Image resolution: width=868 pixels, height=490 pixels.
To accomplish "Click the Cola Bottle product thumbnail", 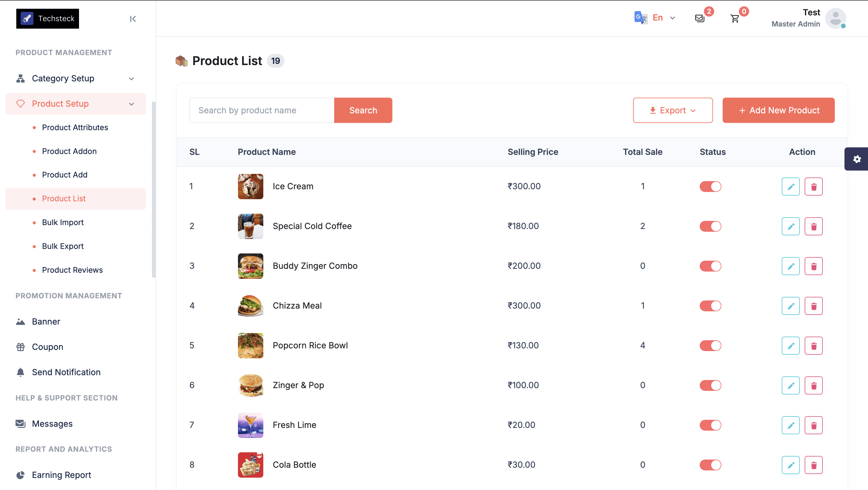I will click(x=250, y=465).
